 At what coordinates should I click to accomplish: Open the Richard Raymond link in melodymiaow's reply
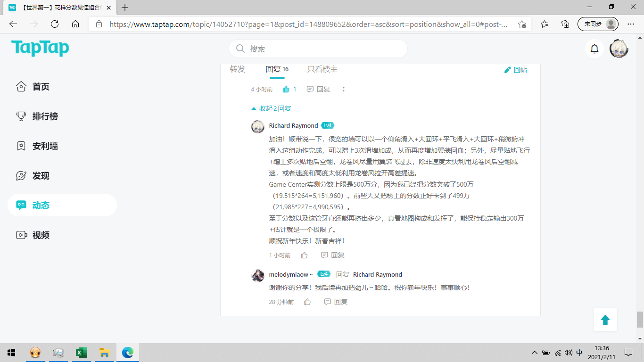click(378, 274)
